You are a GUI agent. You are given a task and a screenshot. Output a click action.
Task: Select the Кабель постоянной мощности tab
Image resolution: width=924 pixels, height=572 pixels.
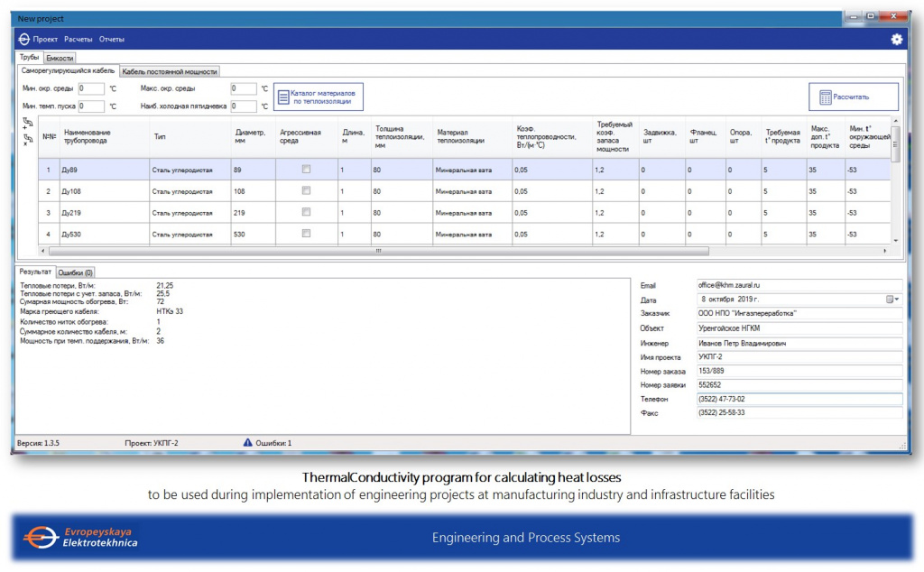click(170, 72)
